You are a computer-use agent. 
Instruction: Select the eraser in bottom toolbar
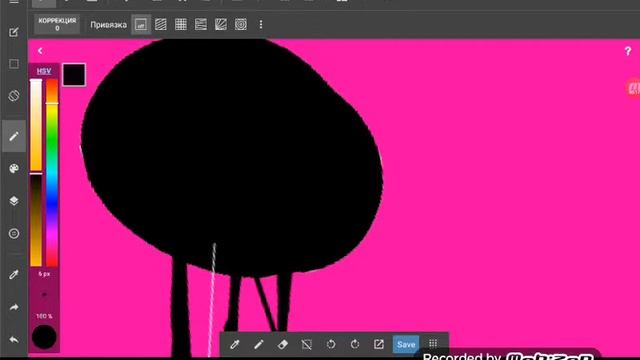(282, 344)
